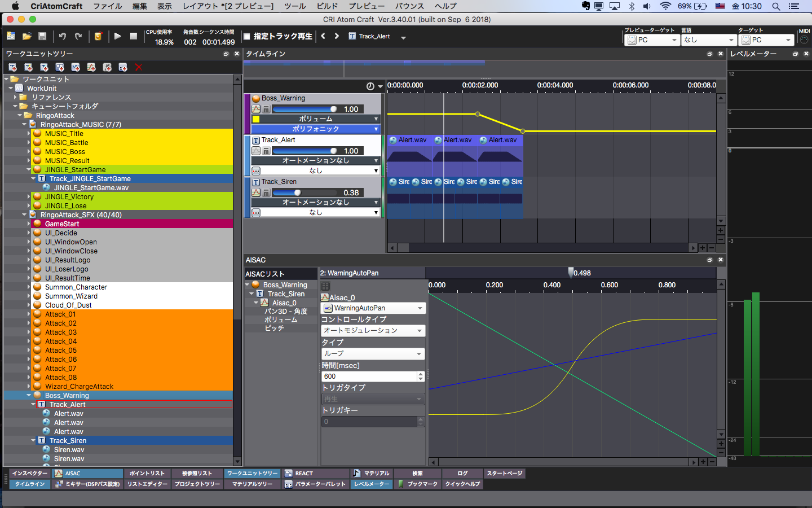The height and width of the screenshot is (508, 812).
Task: Click the last add-item icon beside the red X
Action: pyautogui.click(x=123, y=67)
